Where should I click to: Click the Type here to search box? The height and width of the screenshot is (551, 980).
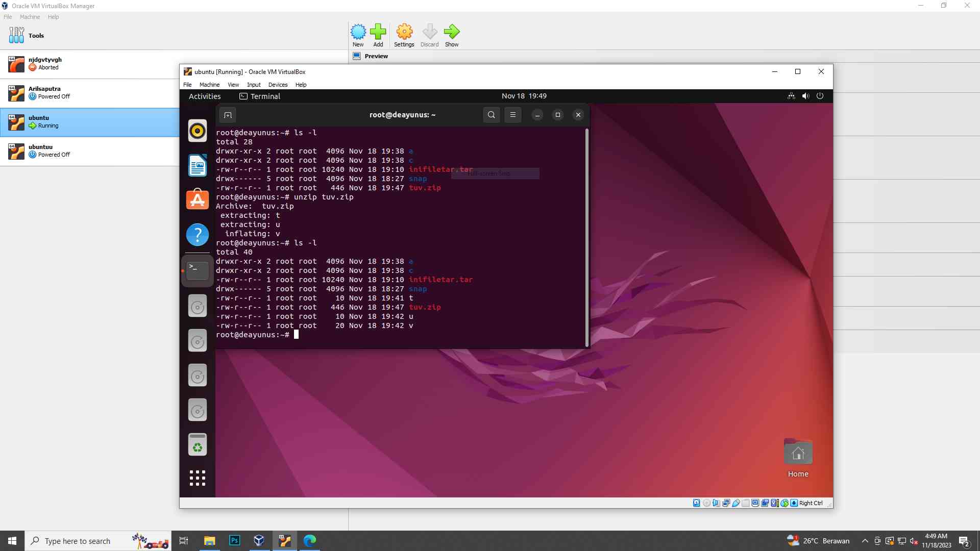point(97,541)
